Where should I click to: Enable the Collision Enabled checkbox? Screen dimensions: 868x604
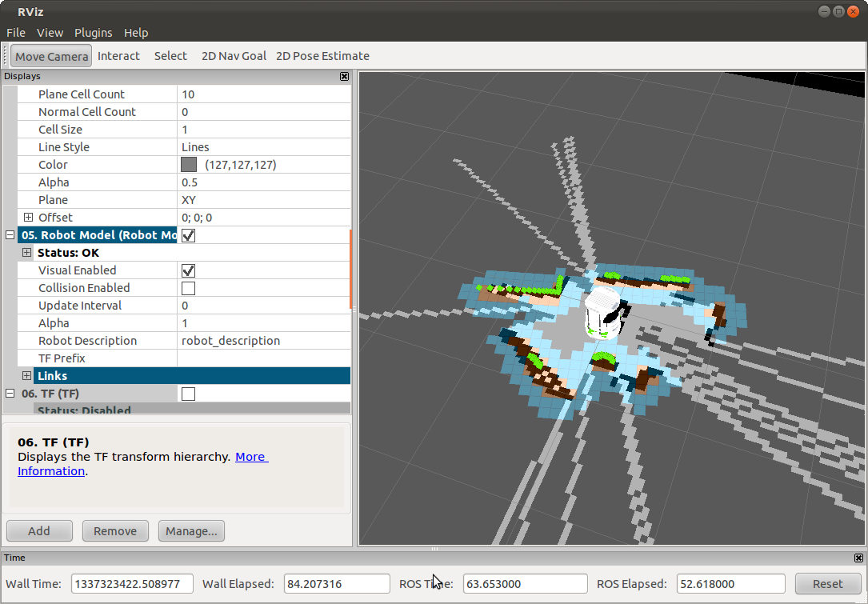pos(188,289)
